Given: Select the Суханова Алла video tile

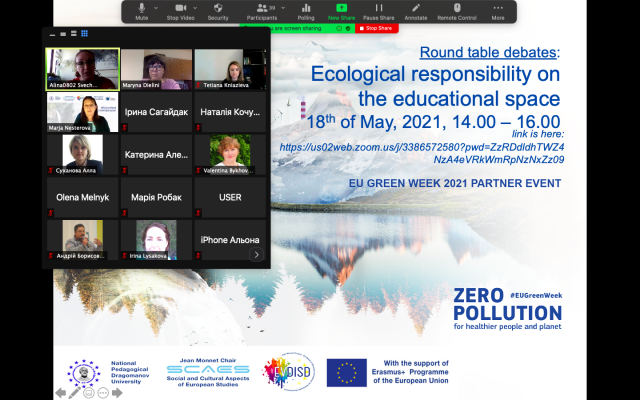Looking at the screenshot, I should tap(82, 155).
